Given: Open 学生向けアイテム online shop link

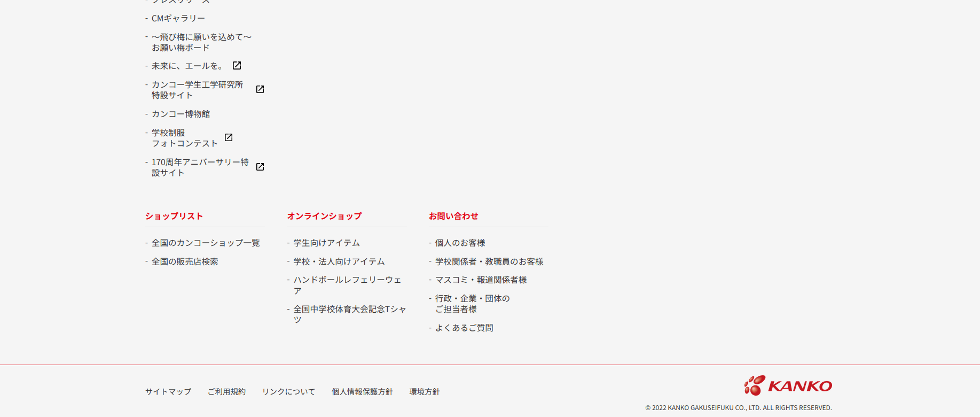Looking at the screenshot, I should pyautogui.click(x=326, y=243).
